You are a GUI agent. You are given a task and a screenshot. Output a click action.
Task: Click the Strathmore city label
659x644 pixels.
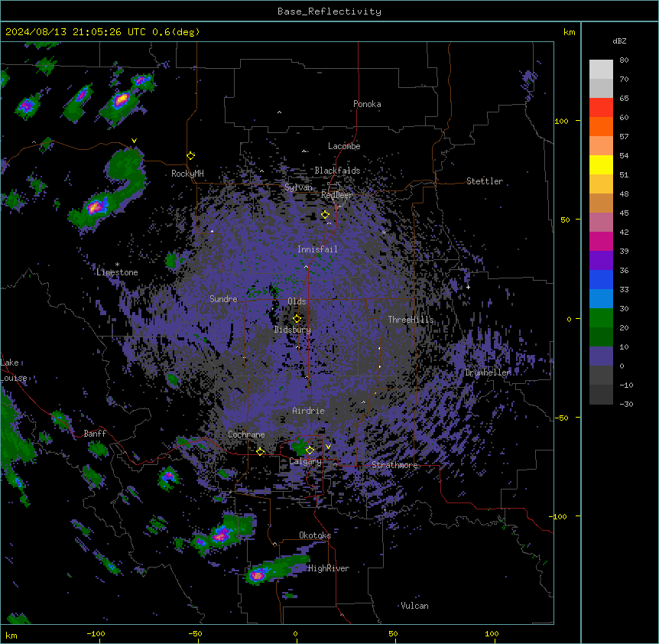[394, 465]
